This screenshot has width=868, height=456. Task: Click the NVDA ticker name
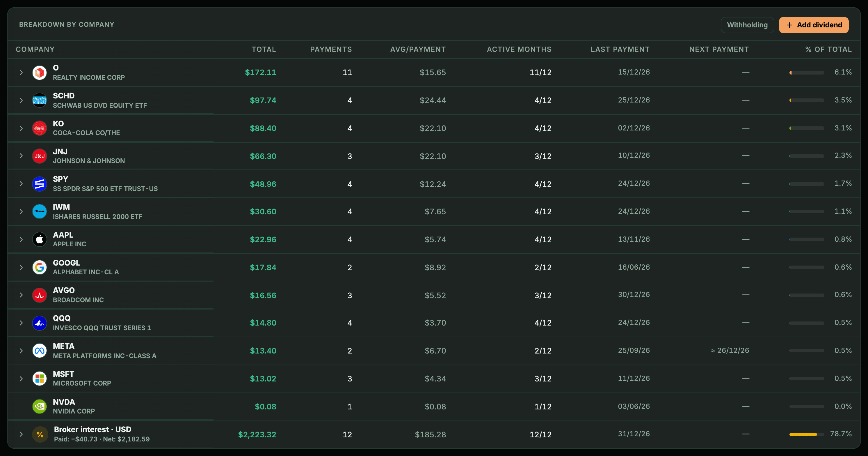64,402
